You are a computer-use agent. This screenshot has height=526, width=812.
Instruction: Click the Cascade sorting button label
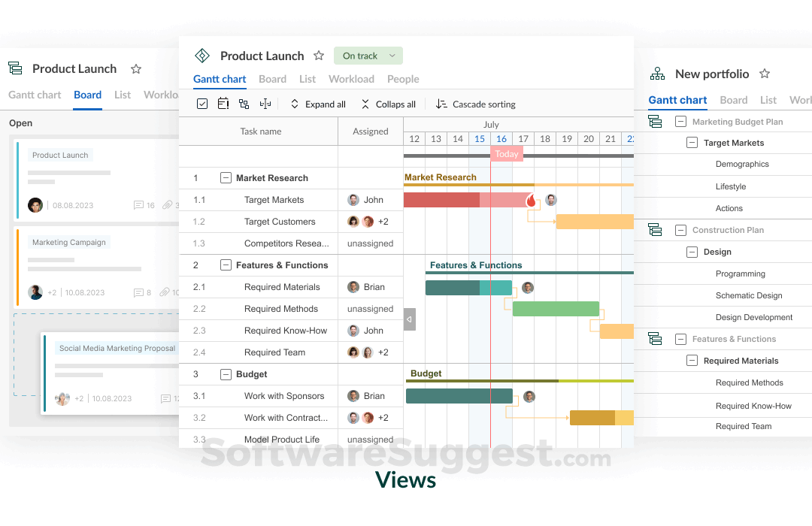click(483, 104)
